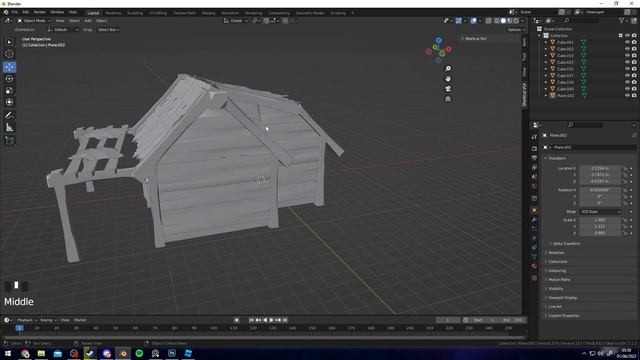
Task: Open the File menu
Action: (x=15, y=12)
